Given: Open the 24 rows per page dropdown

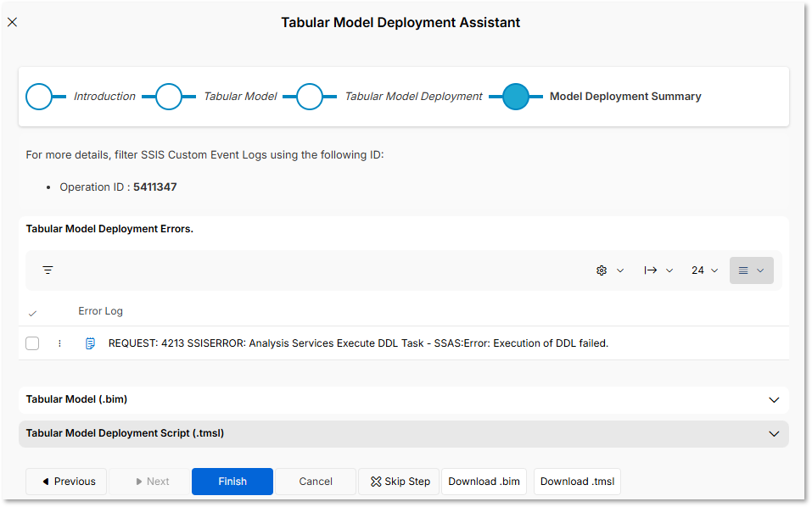Looking at the screenshot, I should pos(704,270).
